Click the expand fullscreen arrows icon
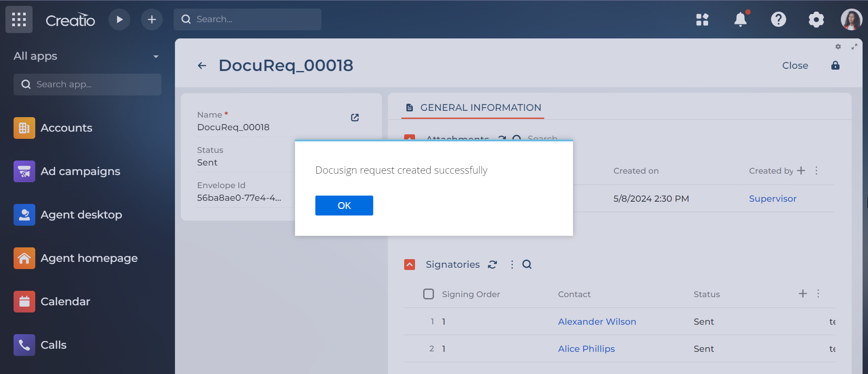 [854, 47]
